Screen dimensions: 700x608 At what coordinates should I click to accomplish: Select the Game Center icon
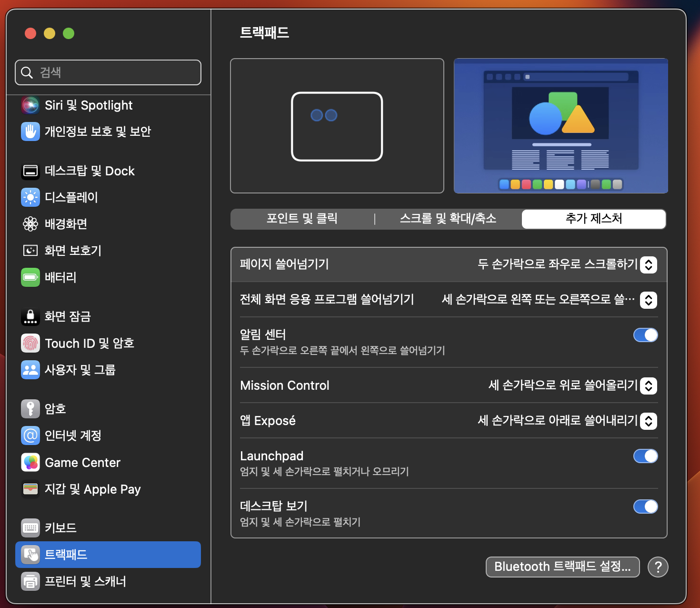tap(30, 462)
